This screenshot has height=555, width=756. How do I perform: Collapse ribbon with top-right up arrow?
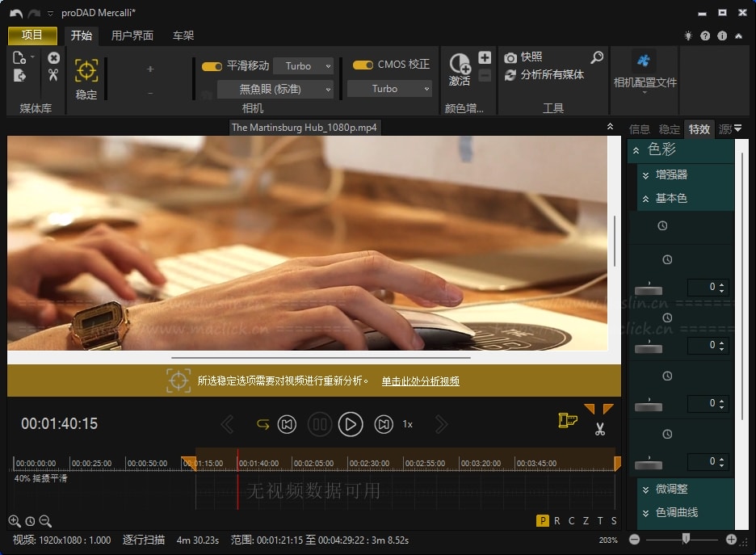pos(739,36)
